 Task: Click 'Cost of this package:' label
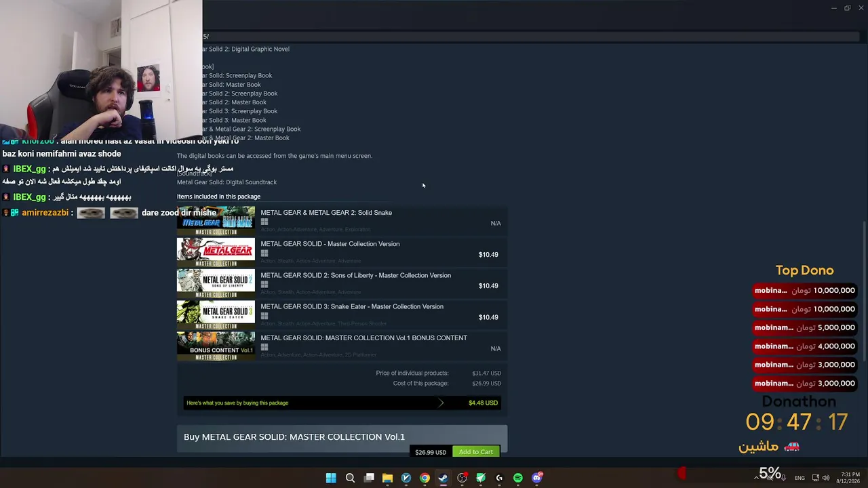click(x=420, y=384)
